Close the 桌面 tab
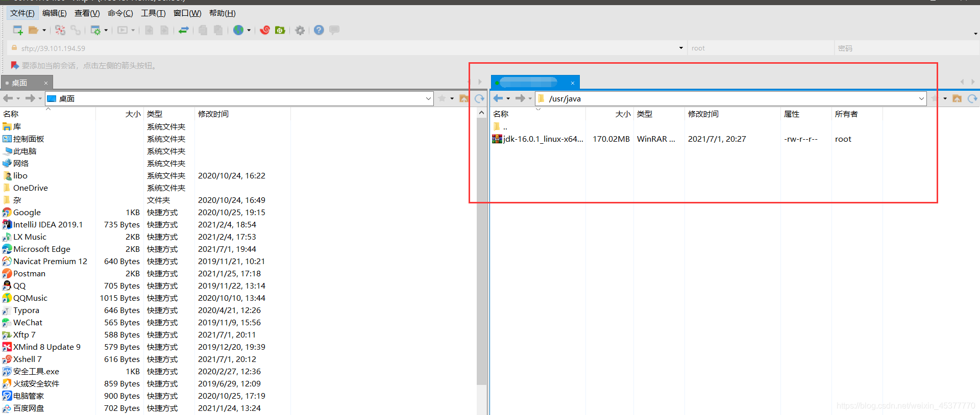Image resolution: width=980 pixels, height=415 pixels. (x=46, y=83)
